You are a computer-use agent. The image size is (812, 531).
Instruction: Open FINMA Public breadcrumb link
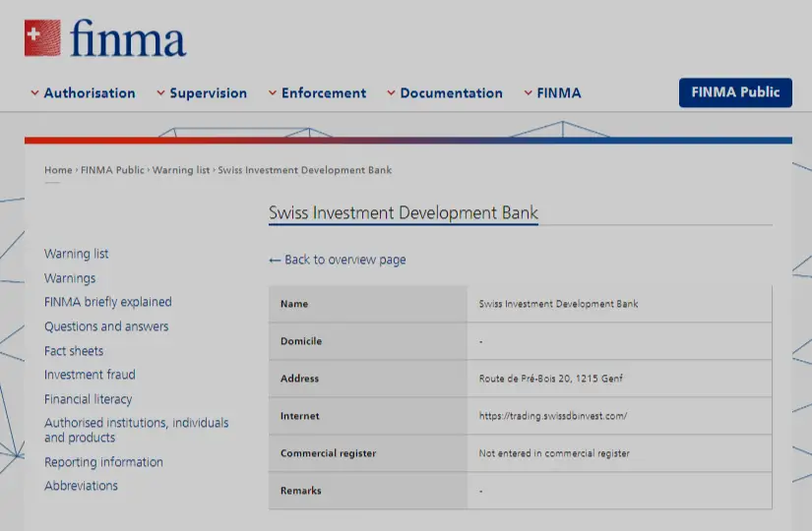point(112,170)
